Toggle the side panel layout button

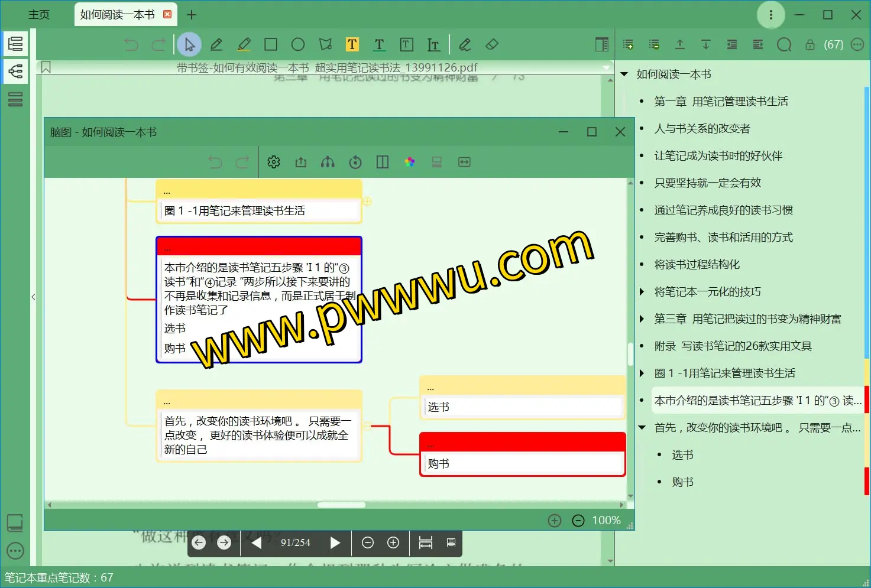click(601, 44)
